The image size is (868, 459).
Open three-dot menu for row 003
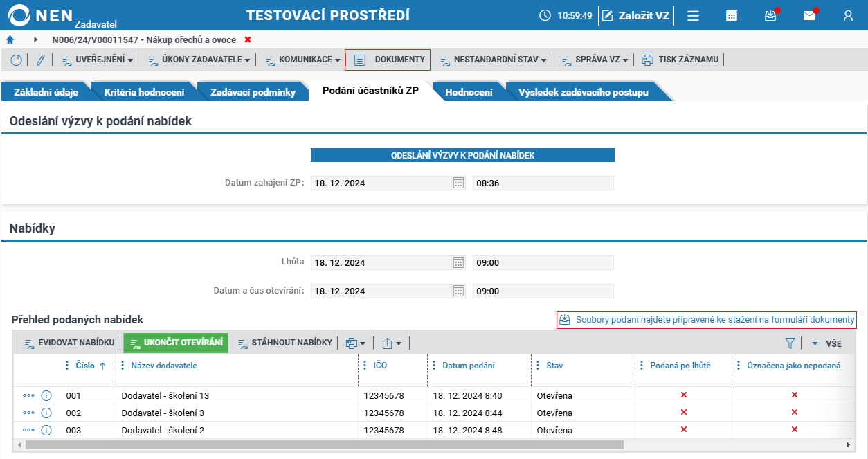pos(28,430)
